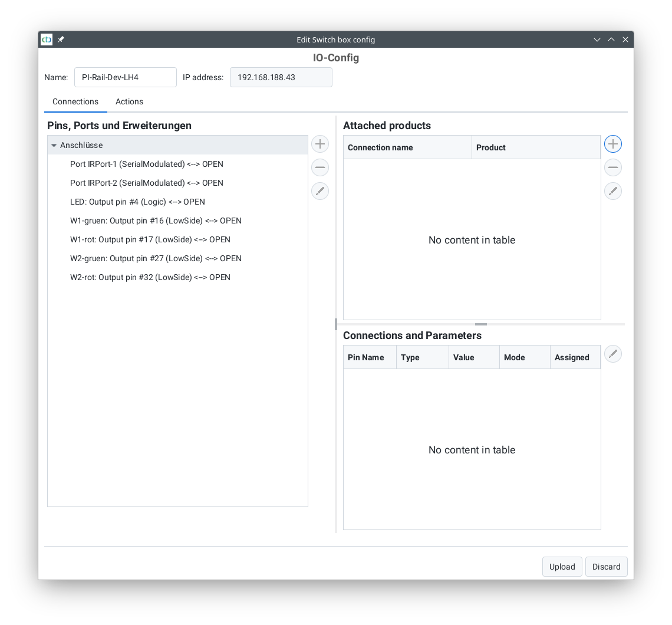This screenshot has height=625, width=672.
Task: Open the edit pencil icon for Pins panel
Action: click(x=319, y=190)
